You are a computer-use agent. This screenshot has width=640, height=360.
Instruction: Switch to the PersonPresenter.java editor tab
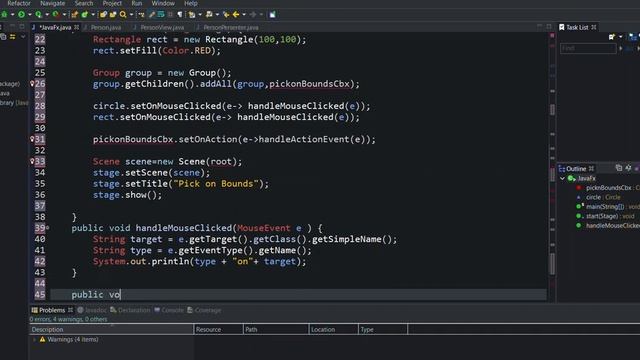point(231,28)
